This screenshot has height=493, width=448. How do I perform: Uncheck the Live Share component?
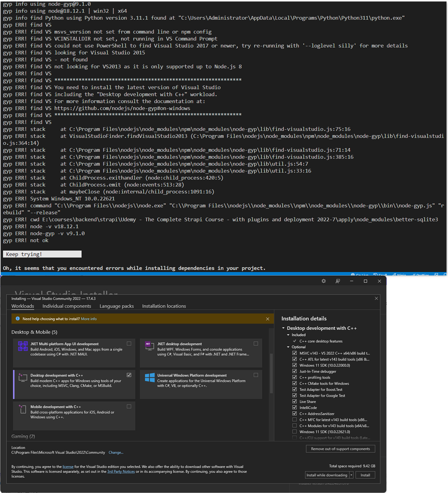tap(294, 402)
